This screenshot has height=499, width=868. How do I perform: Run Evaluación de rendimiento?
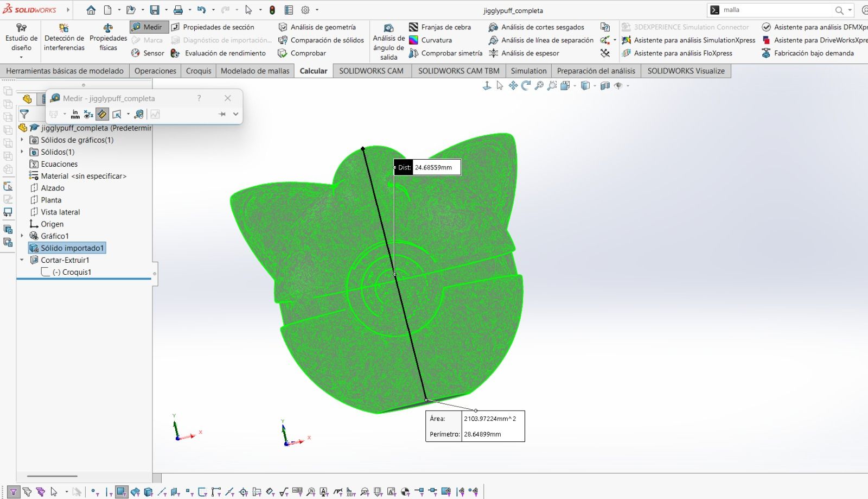219,53
